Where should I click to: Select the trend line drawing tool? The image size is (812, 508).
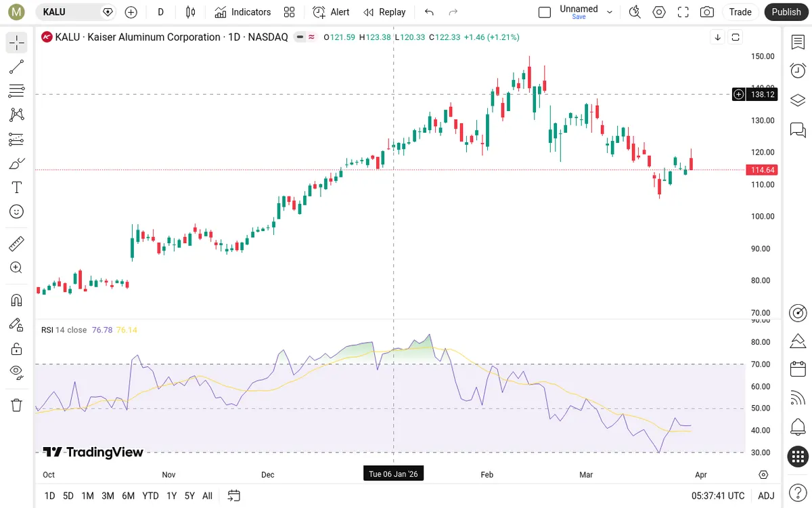click(x=17, y=66)
